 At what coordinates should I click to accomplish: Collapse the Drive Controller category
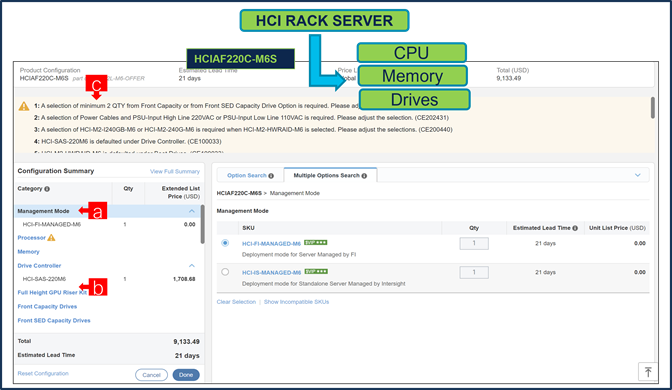click(192, 266)
